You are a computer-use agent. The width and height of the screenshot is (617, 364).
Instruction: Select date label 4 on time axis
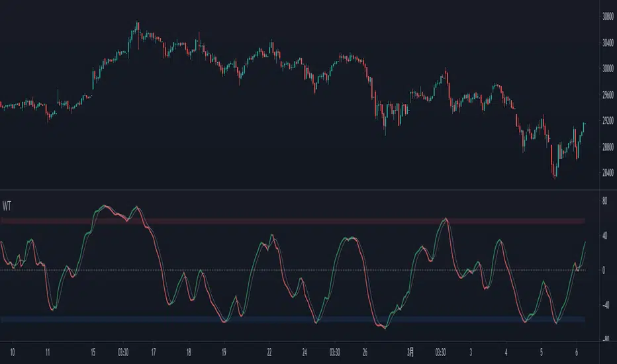pos(506,352)
